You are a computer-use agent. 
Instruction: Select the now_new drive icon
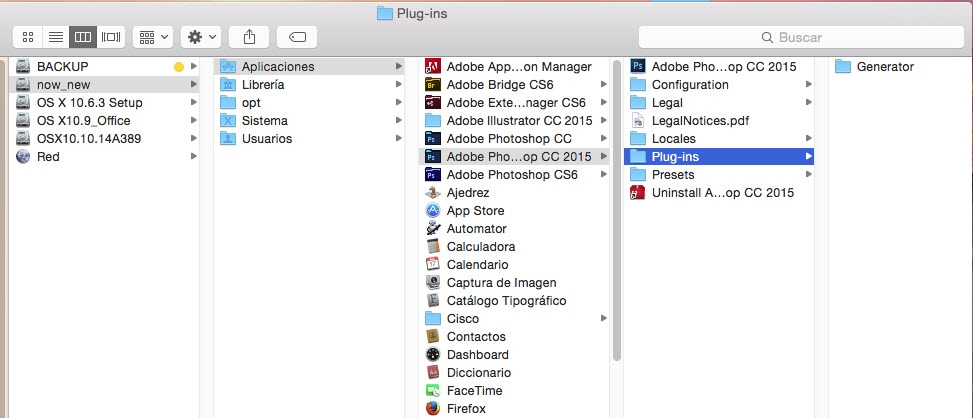tap(23, 84)
